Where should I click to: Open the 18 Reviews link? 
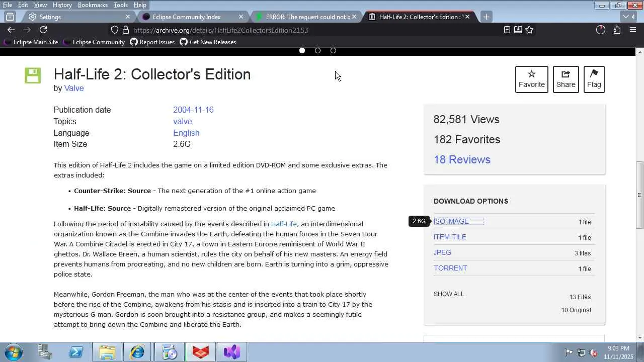[x=462, y=160]
